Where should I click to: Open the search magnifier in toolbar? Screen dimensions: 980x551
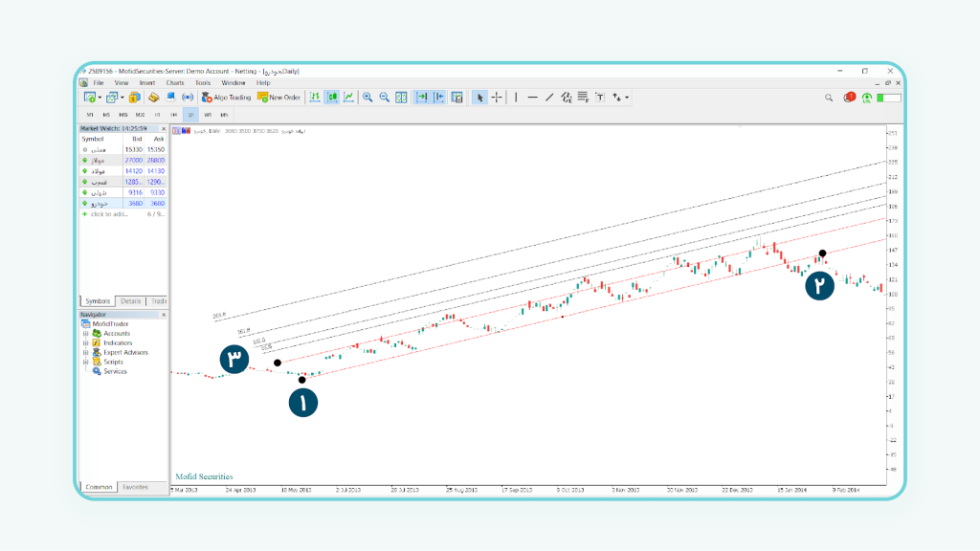coord(829,98)
